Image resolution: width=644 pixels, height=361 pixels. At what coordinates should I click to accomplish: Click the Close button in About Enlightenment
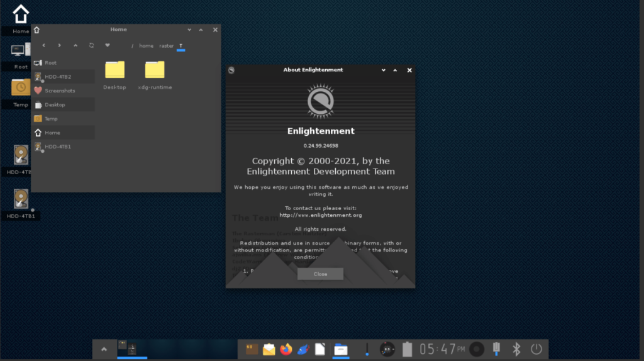(x=320, y=274)
